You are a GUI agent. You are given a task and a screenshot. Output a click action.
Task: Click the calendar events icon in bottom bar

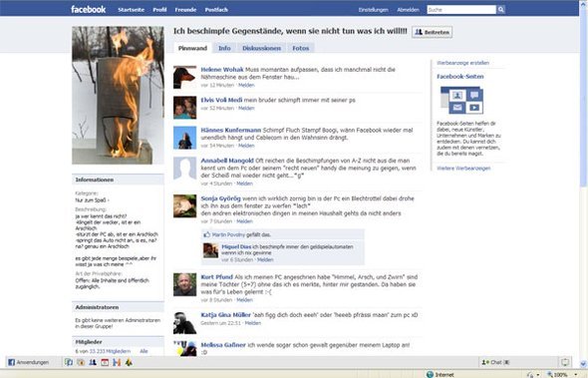(105, 362)
